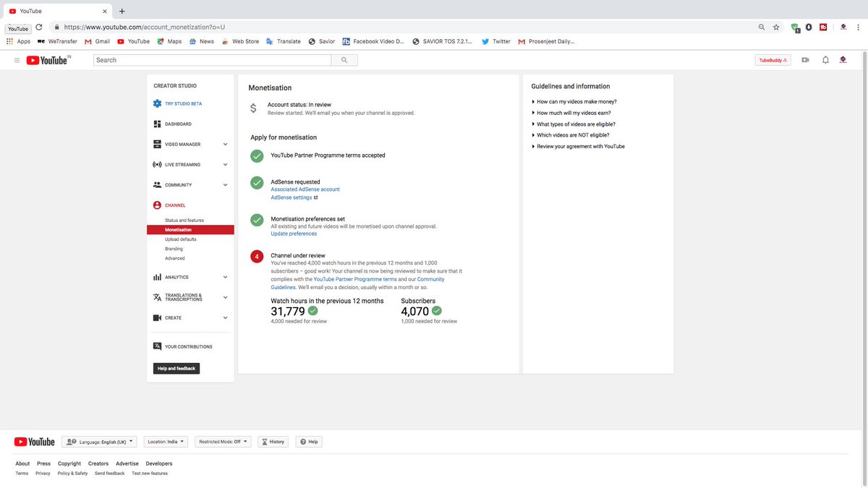This screenshot has height=488, width=868.
Task: Click the Create camera icon in sidebar
Action: [x=157, y=318]
